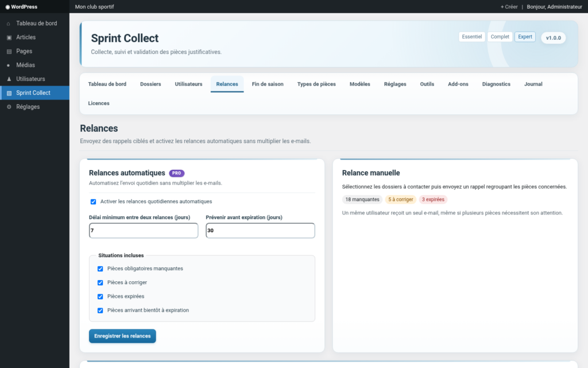588x368 pixels.
Task: Open Utilisateurs in the sidebar
Action: click(x=34, y=79)
